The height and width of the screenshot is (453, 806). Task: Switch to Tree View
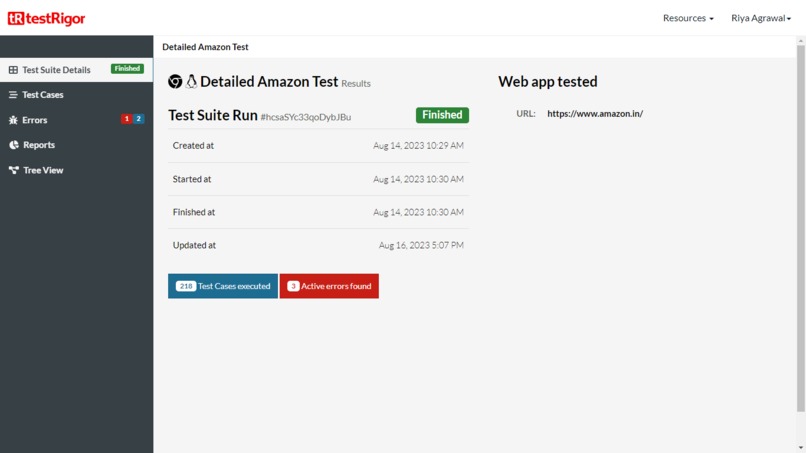pyautogui.click(x=76, y=170)
